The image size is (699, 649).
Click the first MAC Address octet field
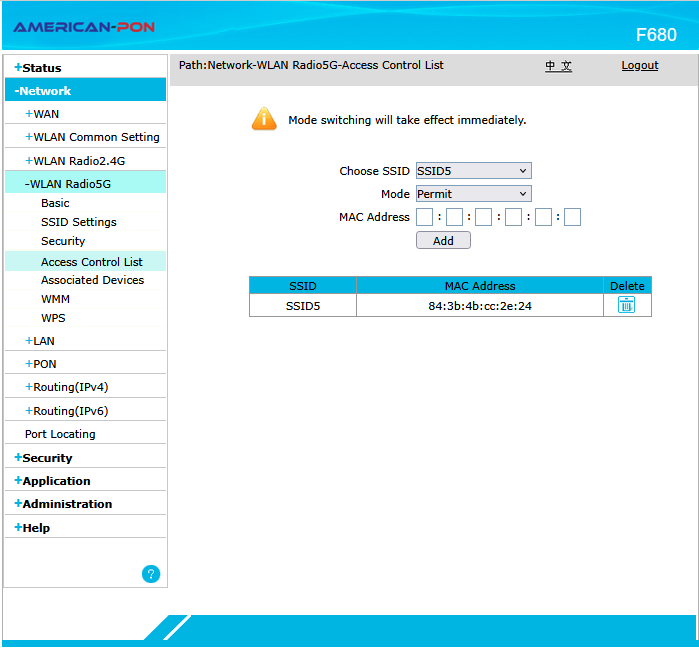pyautogui.click(x=425, y=217)
